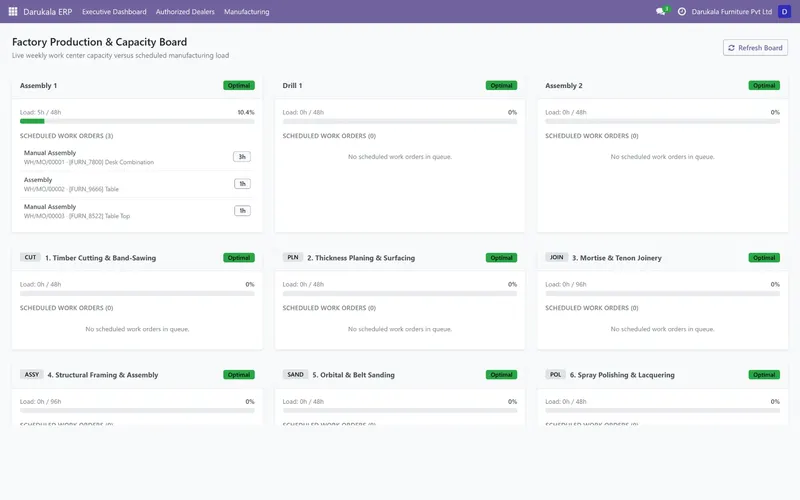Click the Optimal badge on Structural Framing
The height and width of the screenshot is (500, 800).
click(239, 374)
